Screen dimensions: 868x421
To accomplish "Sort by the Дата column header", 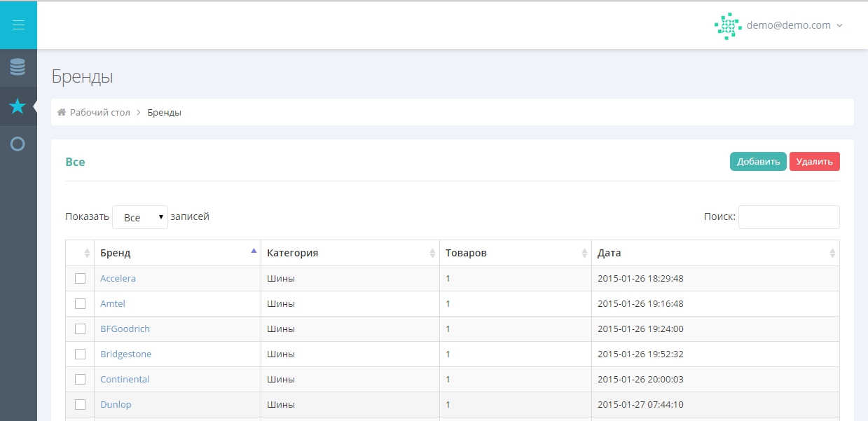I will click(x=715, y=253).
